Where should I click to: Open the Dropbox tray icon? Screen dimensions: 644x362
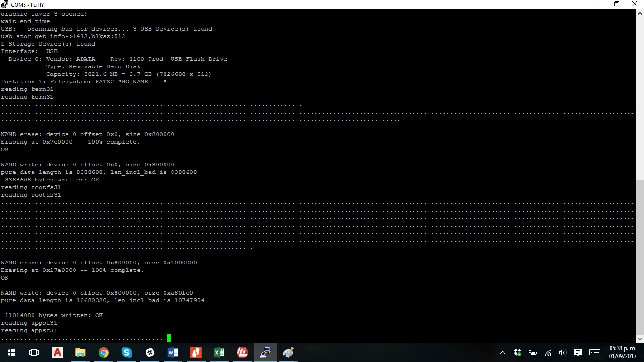point(518,353)
